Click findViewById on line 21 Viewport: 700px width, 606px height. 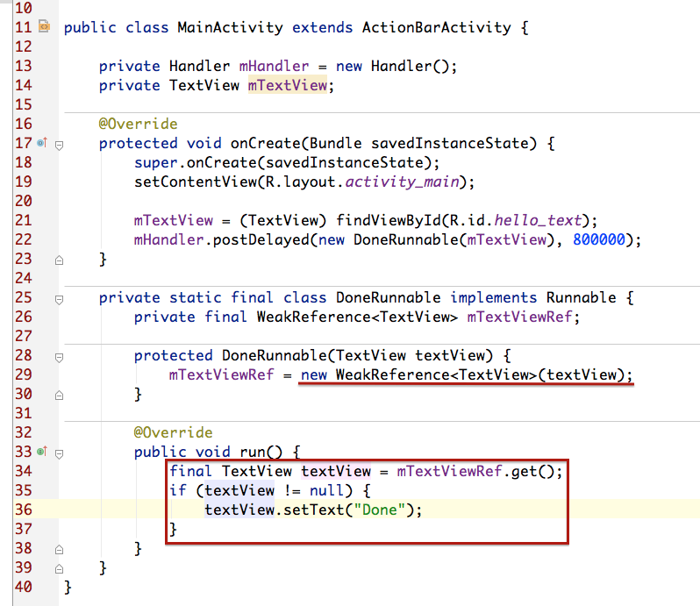pos(389,220)
